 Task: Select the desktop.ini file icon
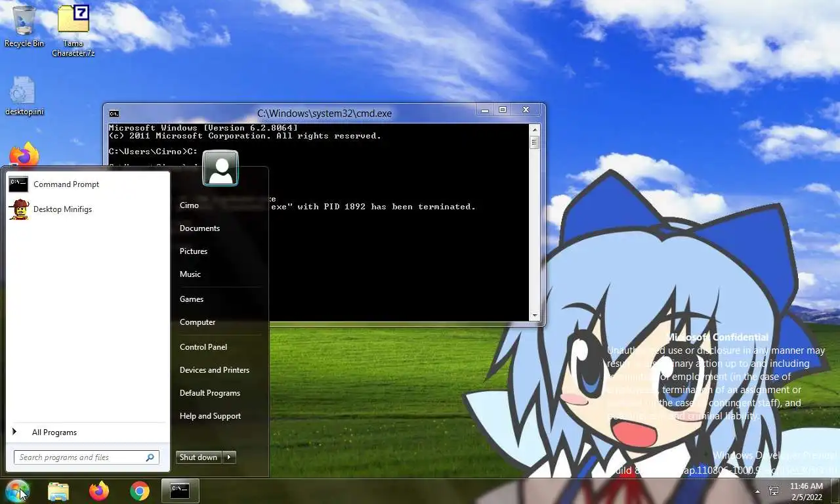tap(24, 96)
